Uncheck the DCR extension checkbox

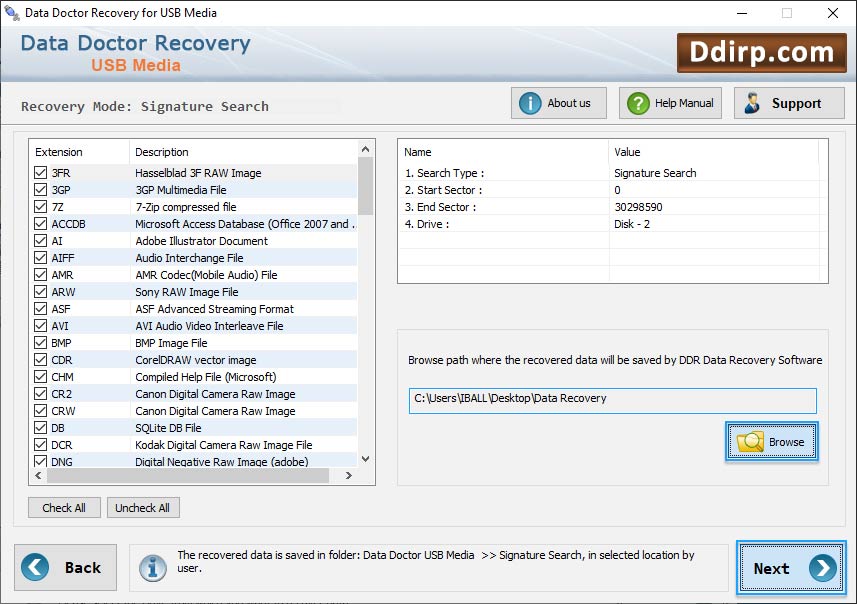40,444
